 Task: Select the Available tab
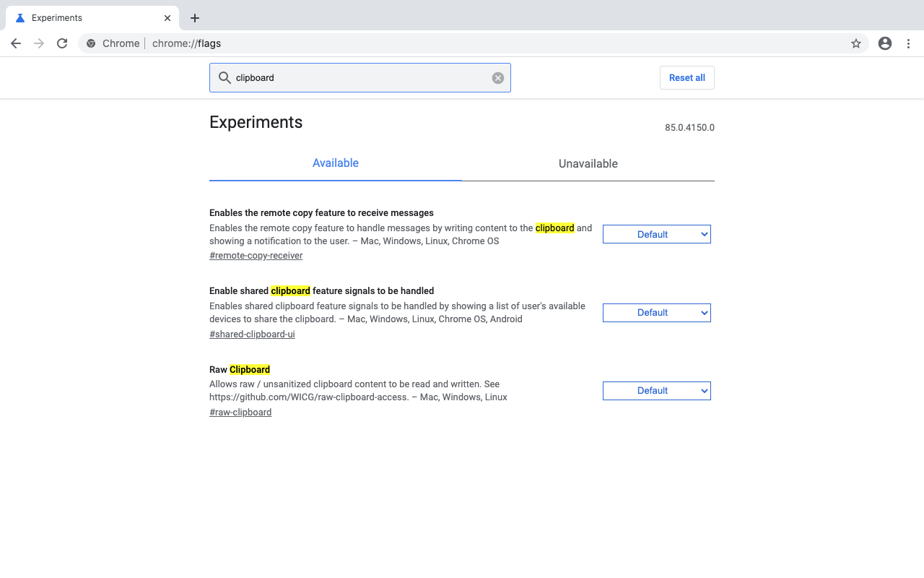(335, 163)
